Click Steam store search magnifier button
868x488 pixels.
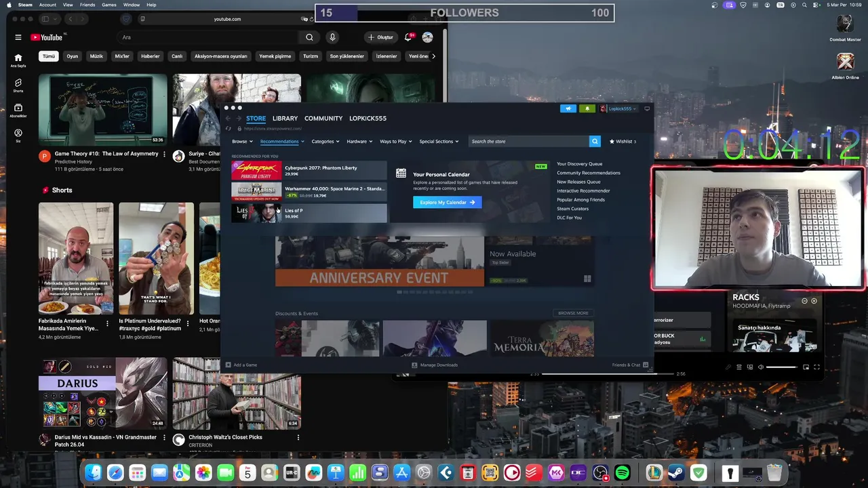point(595,142)
